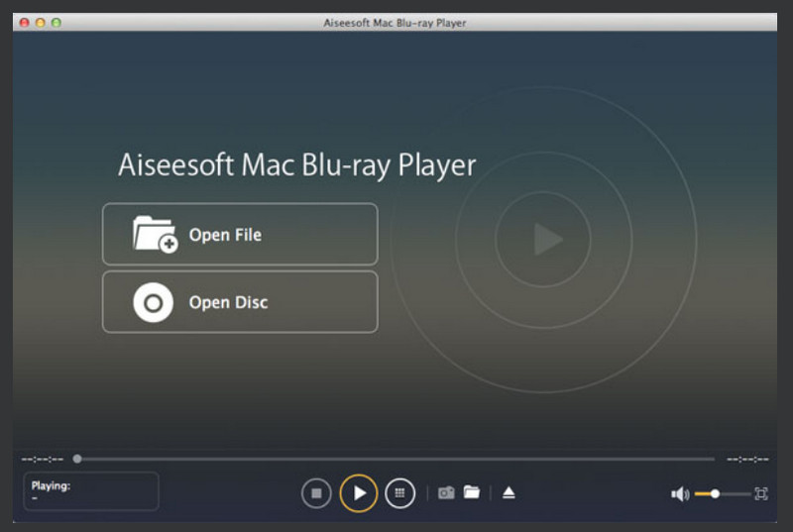Click the Open File button
The height and width of the screenshot is (532, 793).
[240, 234]
